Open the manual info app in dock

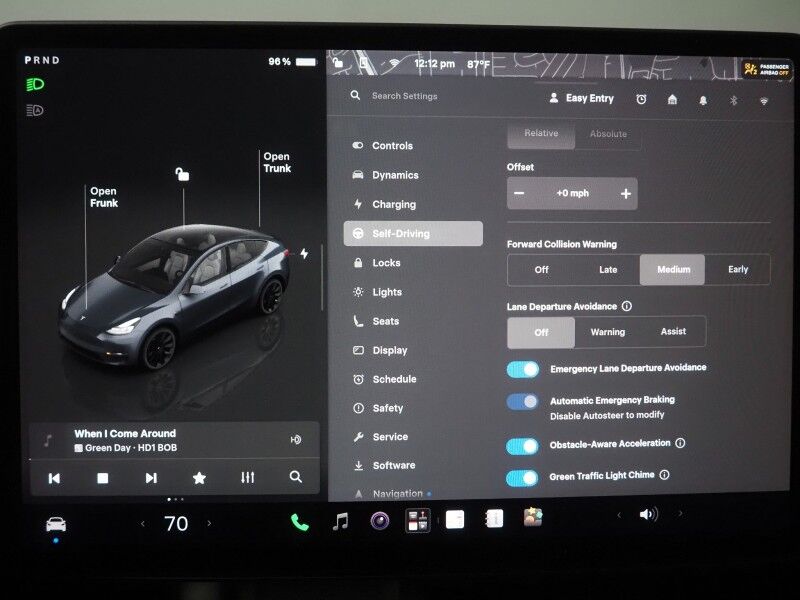(x=494, y=519)
